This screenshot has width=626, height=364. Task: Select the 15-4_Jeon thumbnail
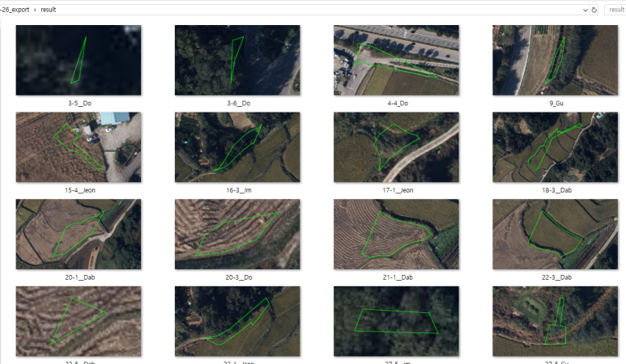79,147
